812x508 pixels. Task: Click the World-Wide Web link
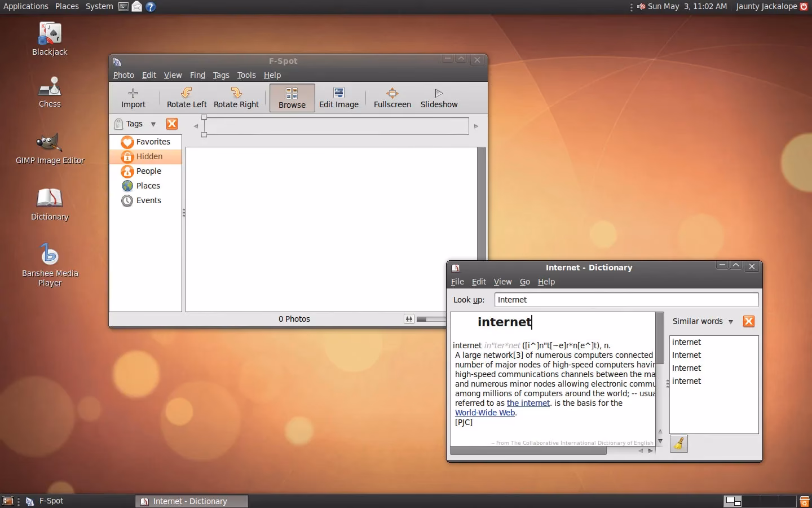[x=484, y=413]
